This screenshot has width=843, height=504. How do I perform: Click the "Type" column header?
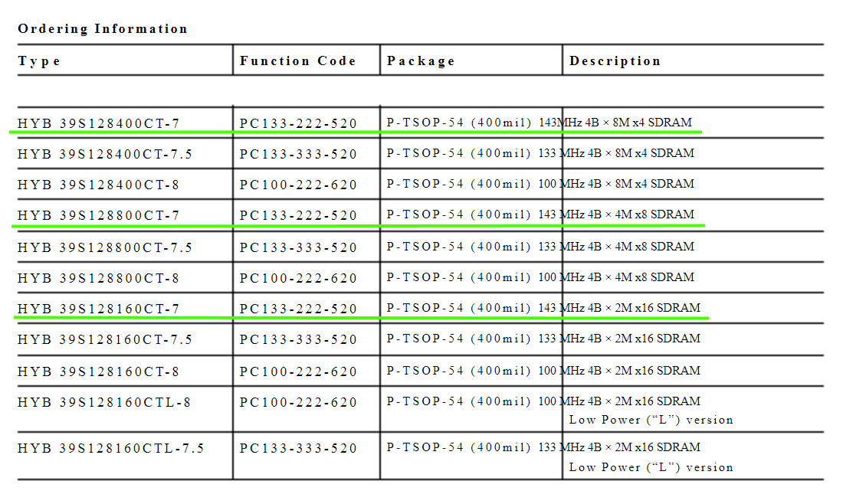tap(39, 61)
